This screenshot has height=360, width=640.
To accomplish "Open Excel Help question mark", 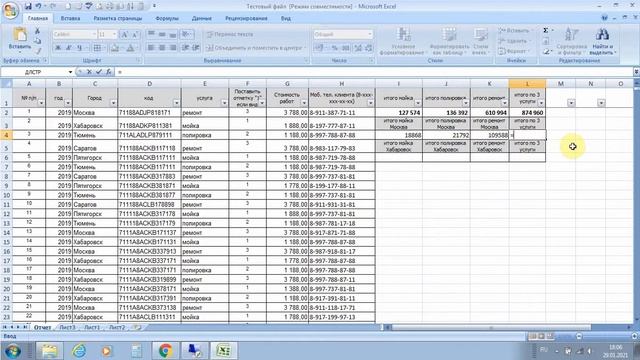I will tap(604, 18).
